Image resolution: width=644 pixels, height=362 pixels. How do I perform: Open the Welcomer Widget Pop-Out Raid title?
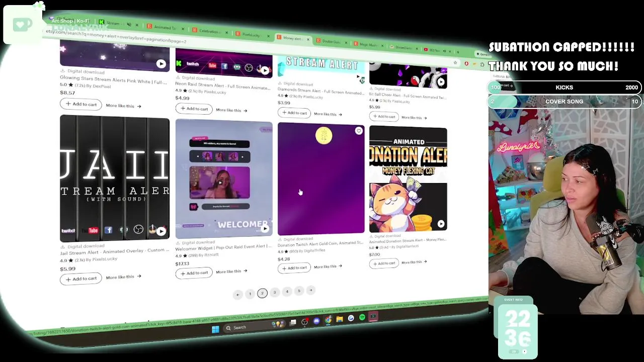click(x=224, y=247)
